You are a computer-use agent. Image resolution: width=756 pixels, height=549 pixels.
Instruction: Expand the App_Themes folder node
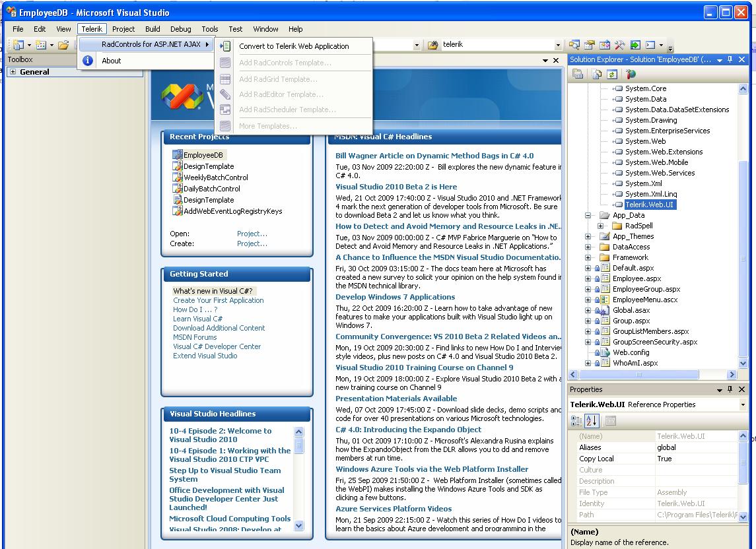tap(588, 237)
